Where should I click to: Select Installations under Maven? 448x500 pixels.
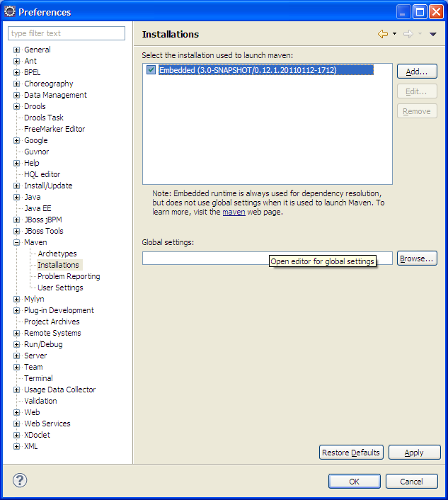[58, 265]
